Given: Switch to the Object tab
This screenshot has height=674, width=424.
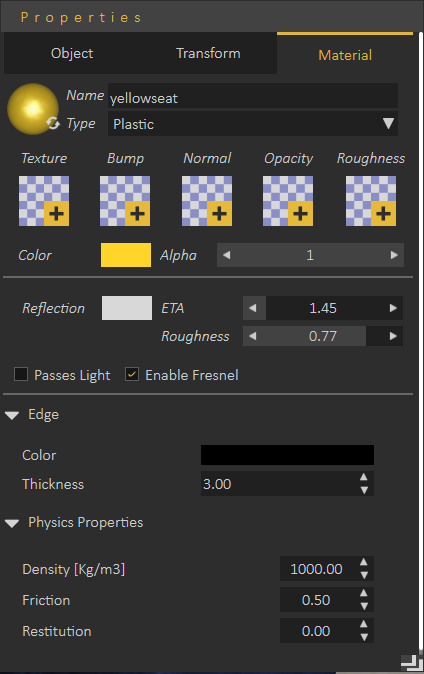Looking at the screenshot, I should [72, 53].
